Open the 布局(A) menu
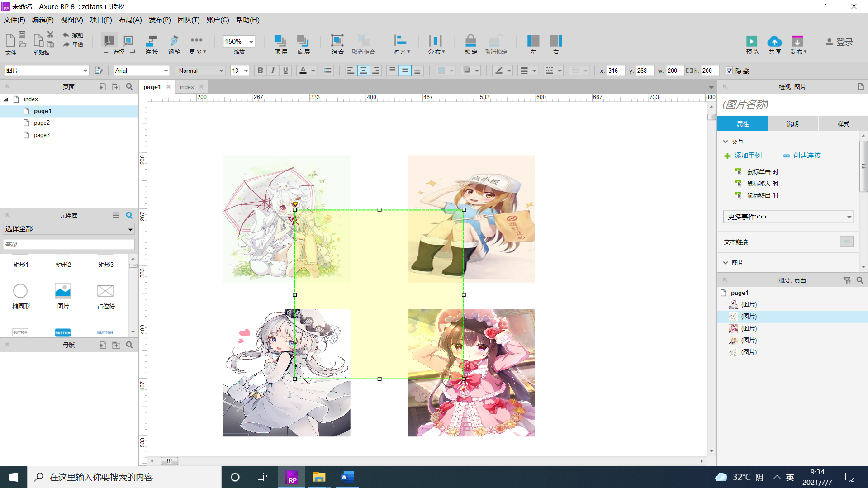Image resolution: width=868 pixels, height=488 pixels. 130,20
